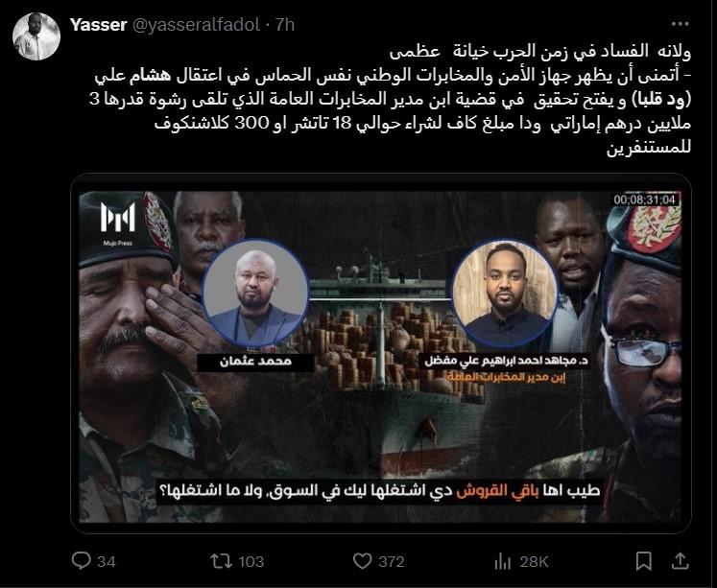The height and width of the screenshot is (588, 717).
Task: Click the Mujo Press logo in video
Action: point(117,223)
